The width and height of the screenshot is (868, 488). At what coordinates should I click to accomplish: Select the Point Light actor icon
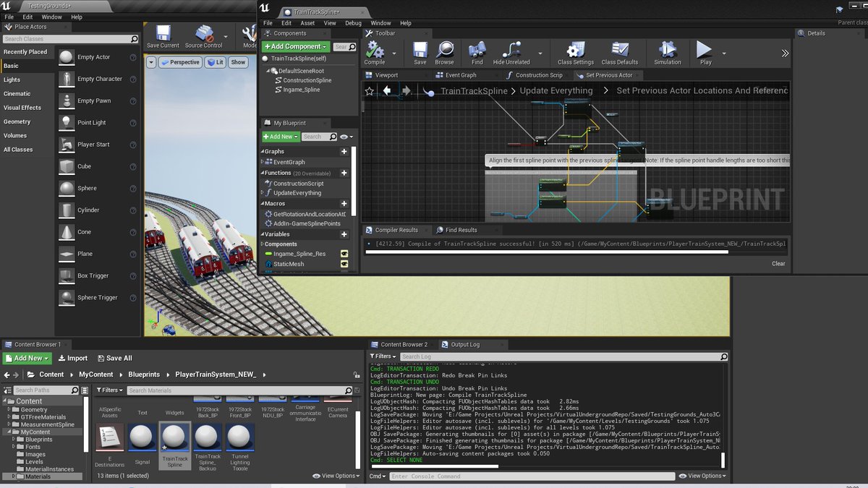[67, 123]
